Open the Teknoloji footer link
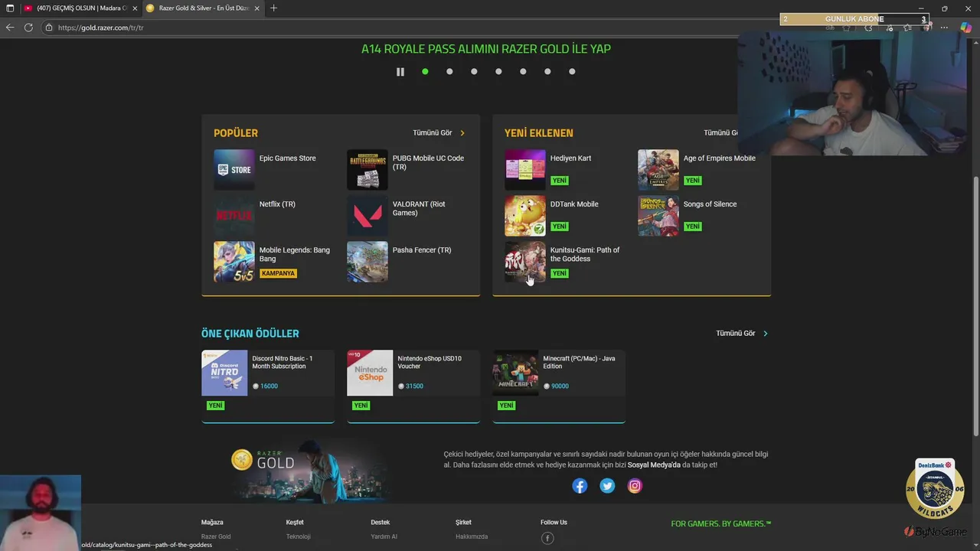This screenshot has width=980, height=551. pyautogui.click(x=299, y=537)
